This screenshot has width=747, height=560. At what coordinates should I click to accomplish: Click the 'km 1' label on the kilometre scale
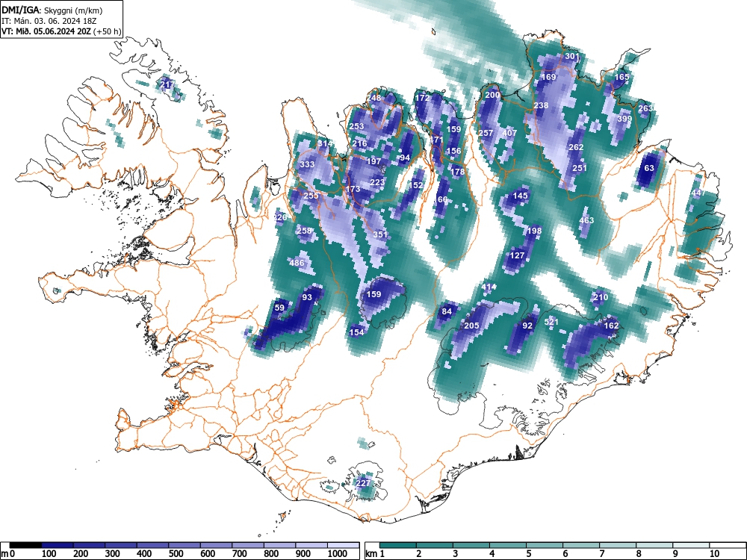click(375, 554)
